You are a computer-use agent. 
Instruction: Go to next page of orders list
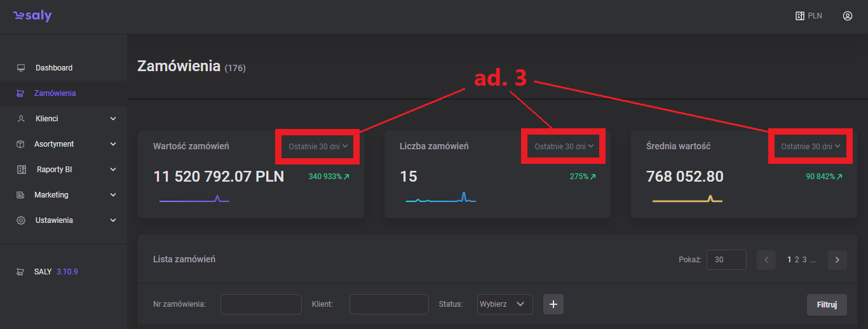tap(837, 260)
